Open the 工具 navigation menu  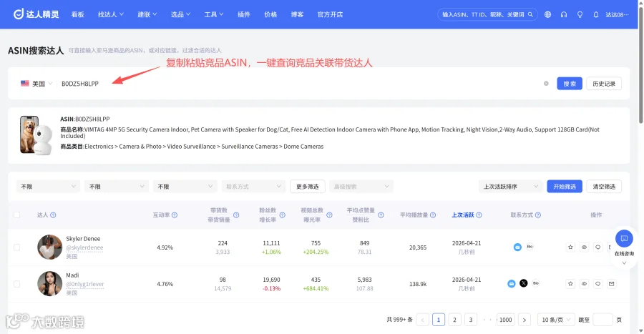213,14
